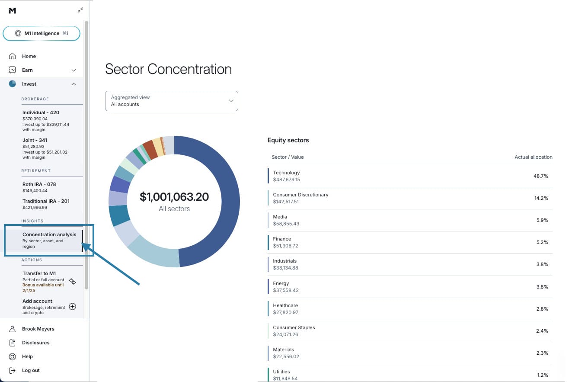588x382 pixels.
Task: Click the Help lifebuoy icon
Action: tap(13, 356)
